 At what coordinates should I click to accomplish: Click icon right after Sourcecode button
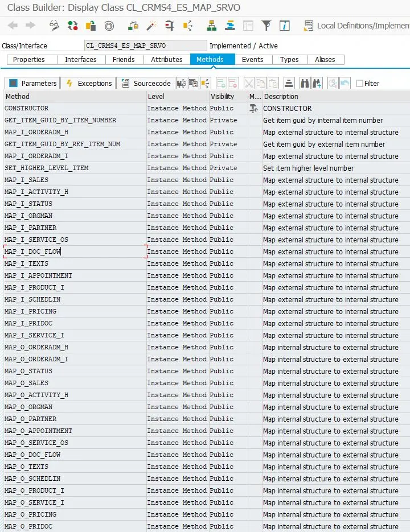182,83
